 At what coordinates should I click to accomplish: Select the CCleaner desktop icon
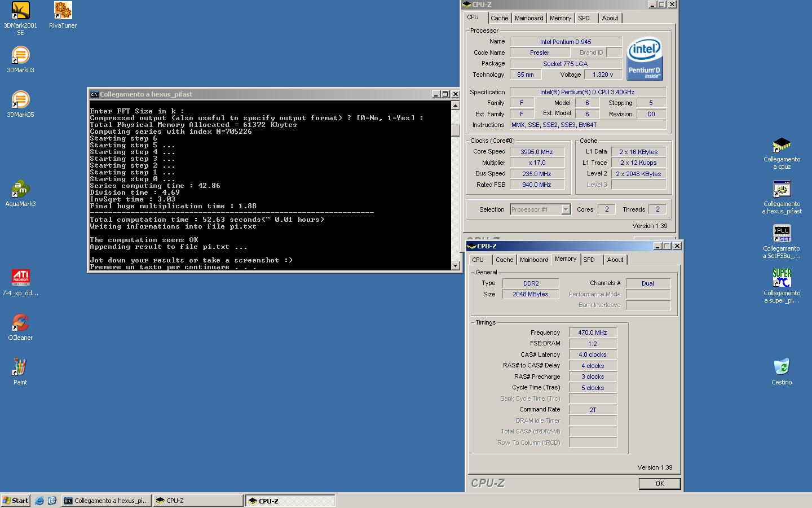point(20,323)
